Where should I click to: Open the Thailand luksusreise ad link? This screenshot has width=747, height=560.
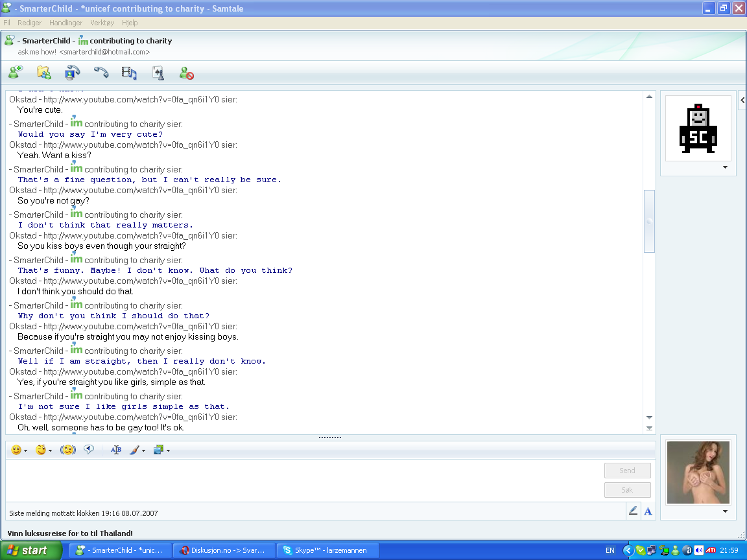[x=70, y=533]
